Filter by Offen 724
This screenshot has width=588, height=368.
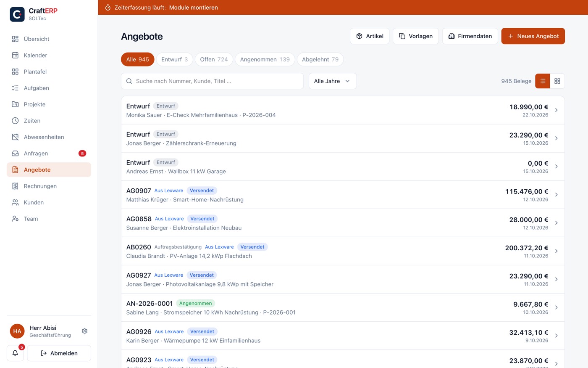click(214, 59)
